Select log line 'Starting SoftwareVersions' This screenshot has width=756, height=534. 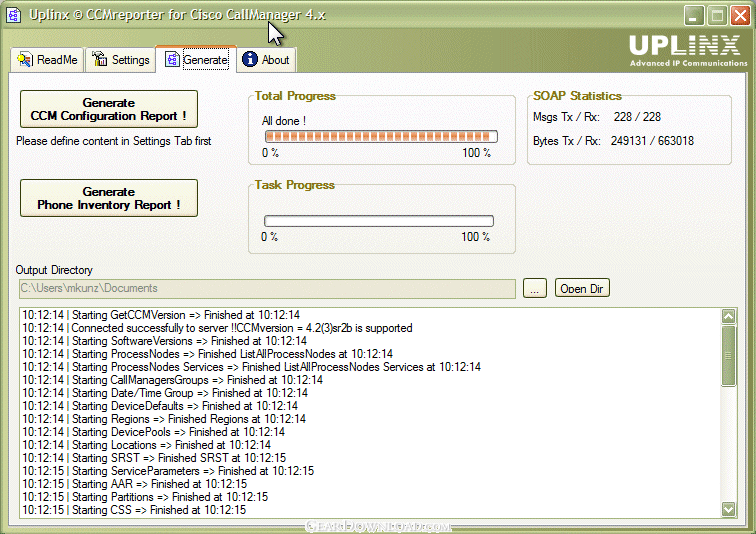(x=164, y=341)
